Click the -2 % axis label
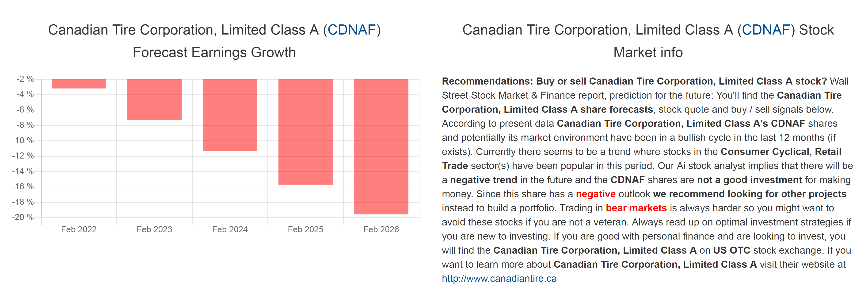 click(x=25, y=79)
